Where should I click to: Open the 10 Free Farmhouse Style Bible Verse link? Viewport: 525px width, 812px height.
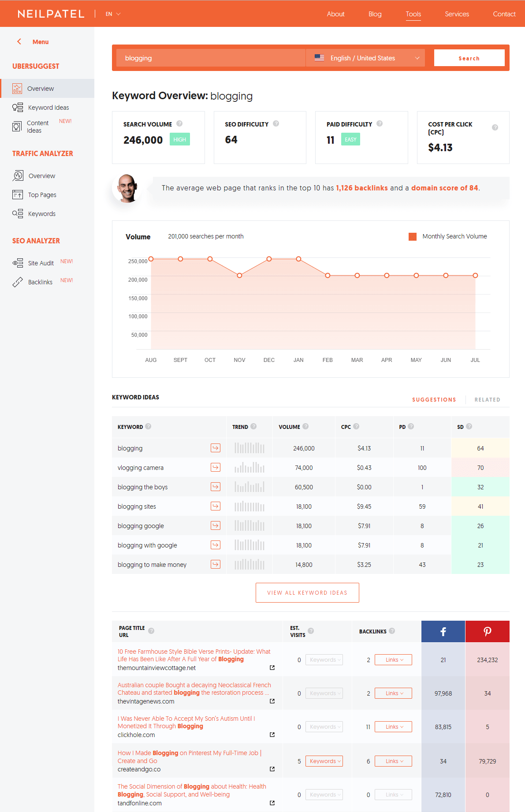tap(194, 655)
